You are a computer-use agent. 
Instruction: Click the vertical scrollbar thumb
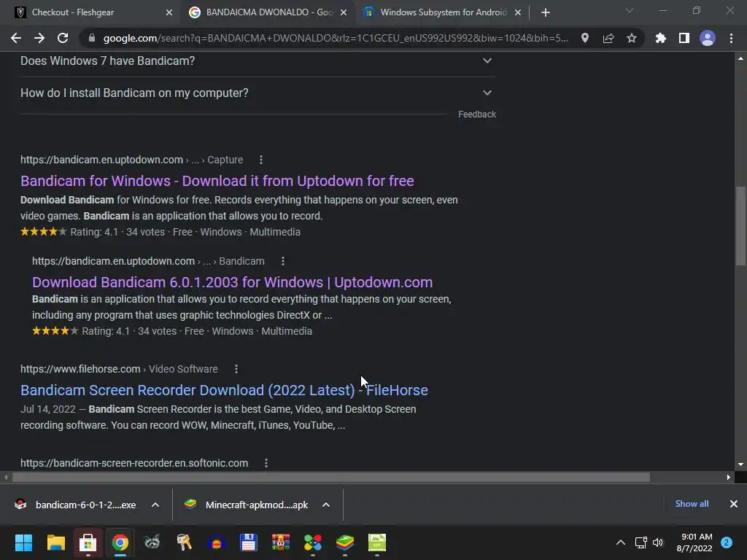click(740, 226)
